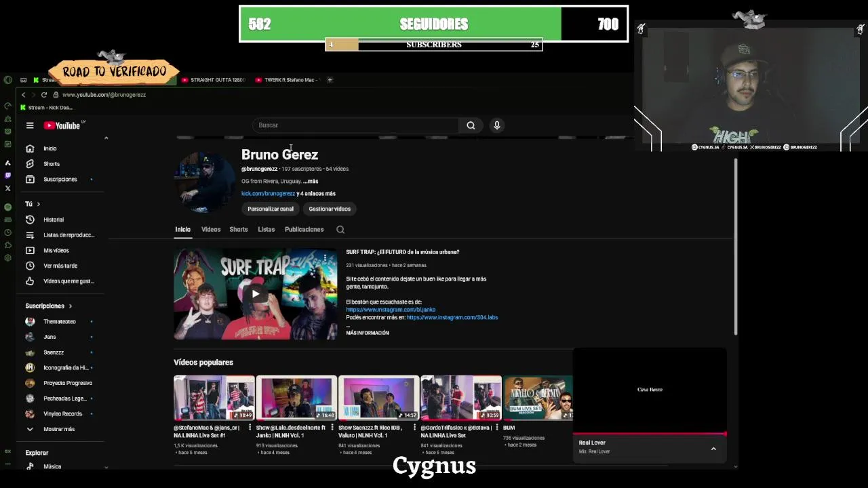This screenshot has width=868, height=488.
Task: Seek on miniplayer red progress bar
Action: (650, 434)
